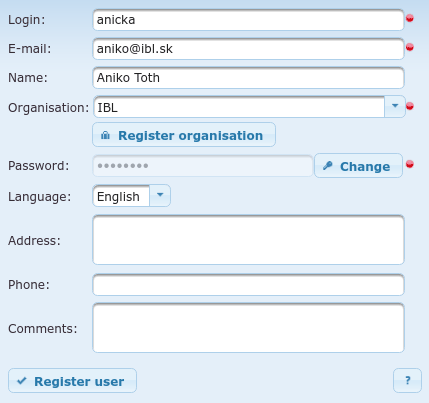
Task: Click the red required marker beside Login
Action: [x=410, y=18]
